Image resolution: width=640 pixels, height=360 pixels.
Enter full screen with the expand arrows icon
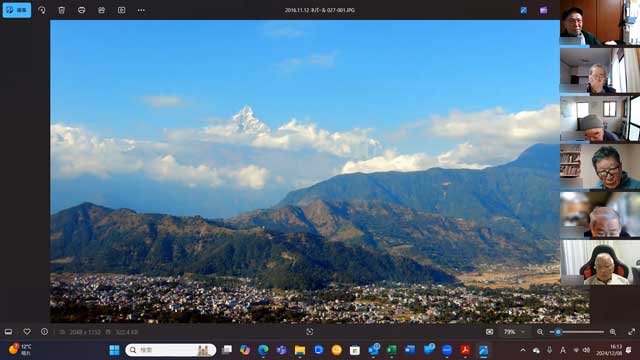point(632,332)
